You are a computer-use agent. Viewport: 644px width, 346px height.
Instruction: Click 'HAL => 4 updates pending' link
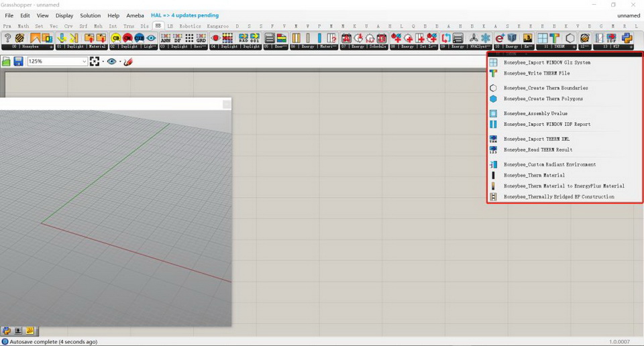(x=184, y=15)
